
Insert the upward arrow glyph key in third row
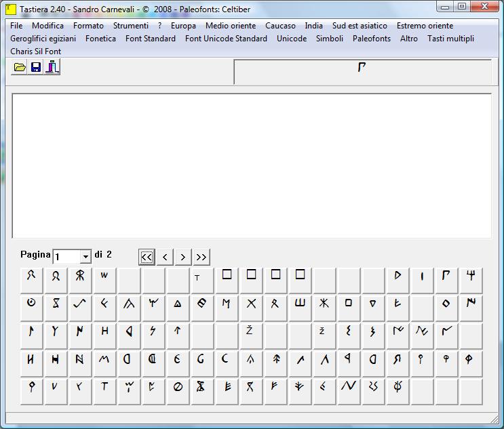pos(178,336)
